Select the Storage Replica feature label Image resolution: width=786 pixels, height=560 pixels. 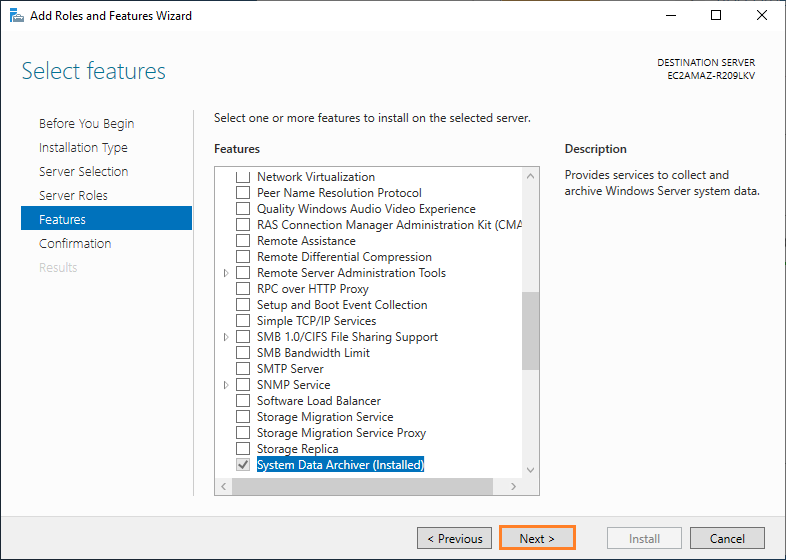[298, 449]
